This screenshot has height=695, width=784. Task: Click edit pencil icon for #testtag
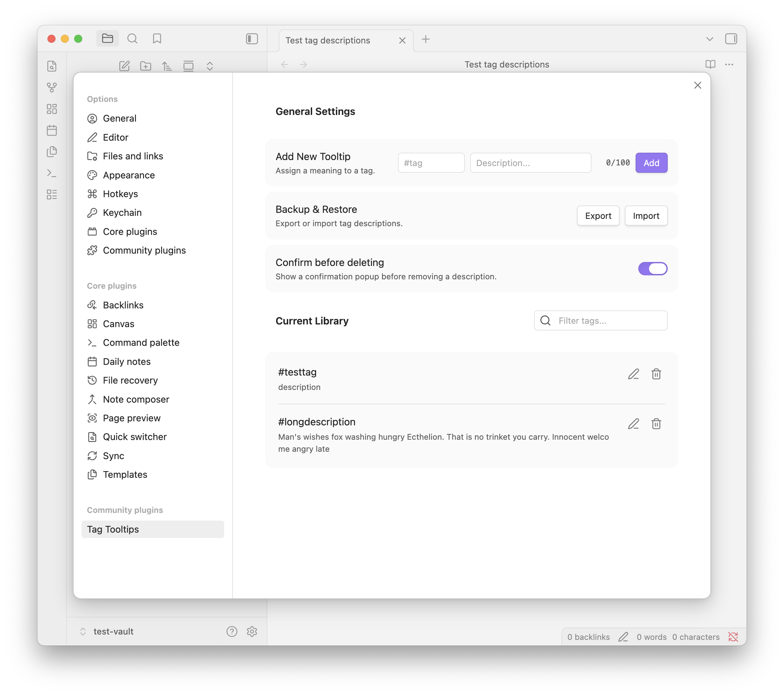click(x=633, y=374)
